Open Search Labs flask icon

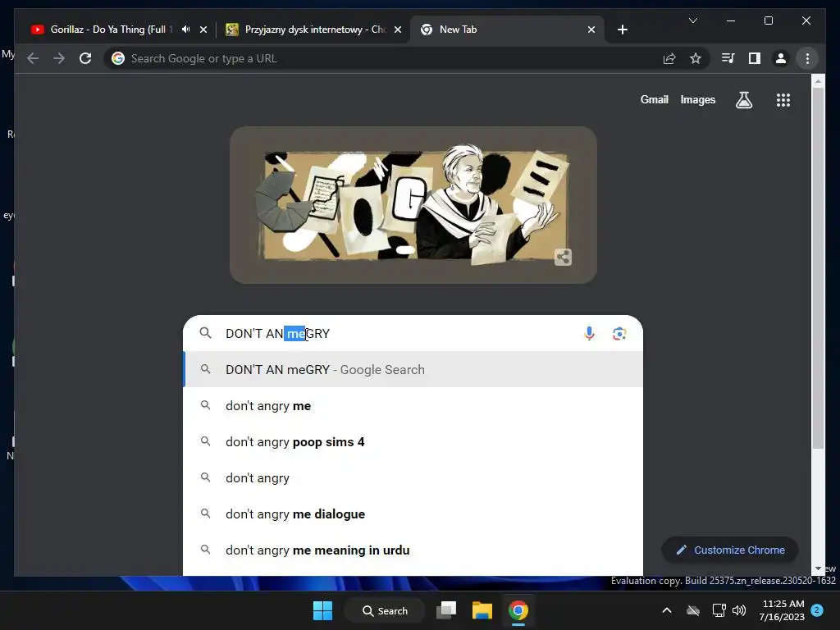tap(743, 99)
